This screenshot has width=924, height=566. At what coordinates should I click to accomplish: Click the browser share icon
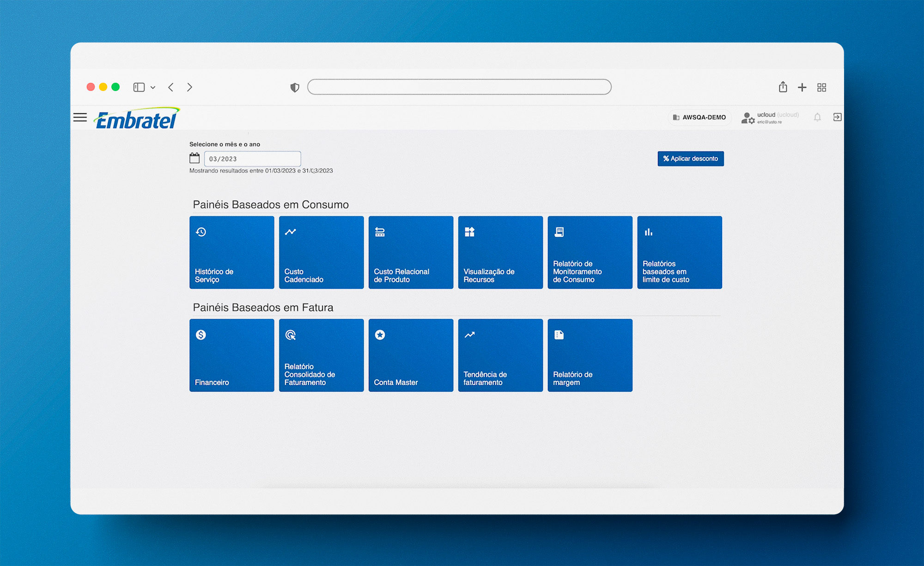pos(783,87)
